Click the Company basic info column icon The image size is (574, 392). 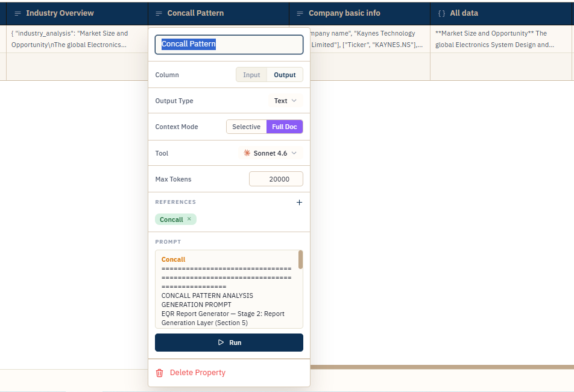pos(300,13)
